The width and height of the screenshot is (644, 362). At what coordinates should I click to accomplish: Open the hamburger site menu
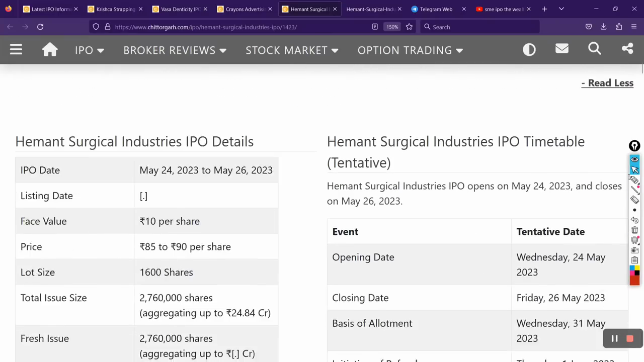coord(16,49)
